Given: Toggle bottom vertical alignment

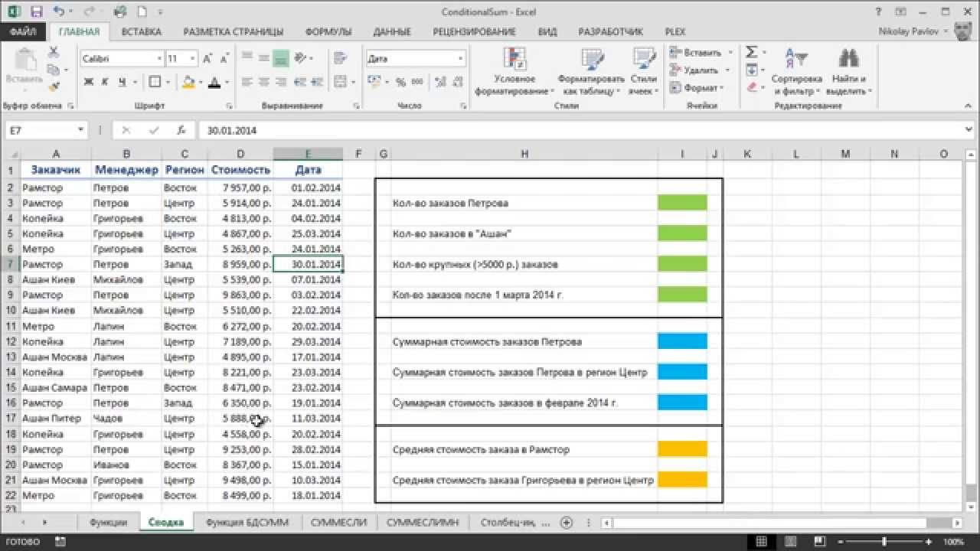Looking at the screenshot, I should (281, 58).
